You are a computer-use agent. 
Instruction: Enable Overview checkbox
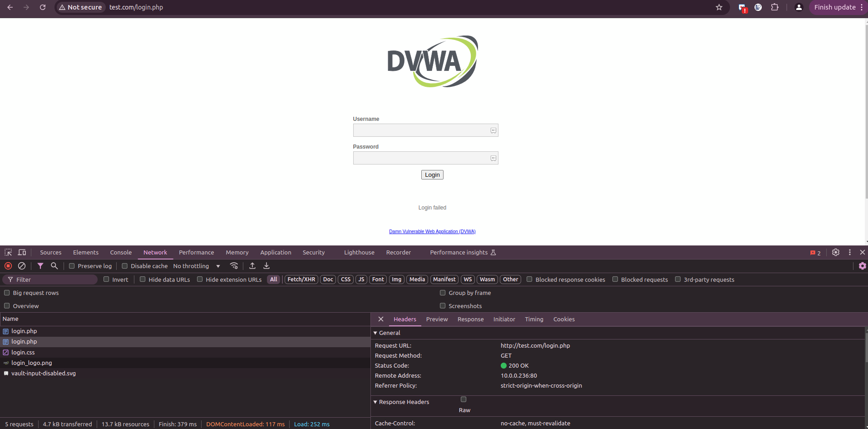[7, 306]
